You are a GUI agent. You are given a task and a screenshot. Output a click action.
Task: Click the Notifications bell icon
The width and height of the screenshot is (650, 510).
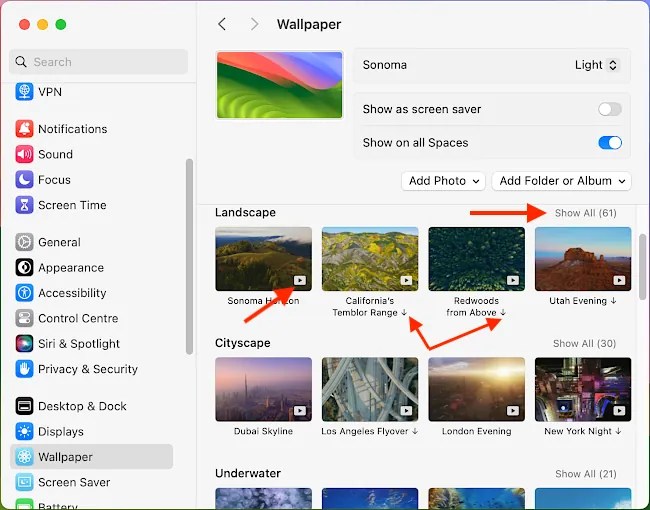click(x=24, y=129)
